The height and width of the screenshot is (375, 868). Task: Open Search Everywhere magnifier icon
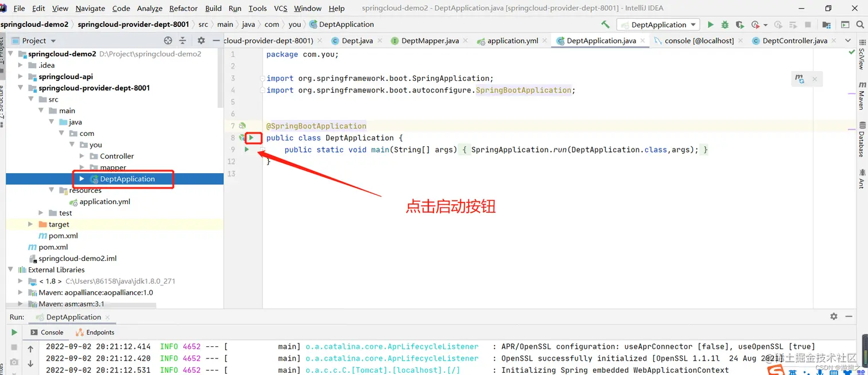pyautogui.click(x=861, y=25)
